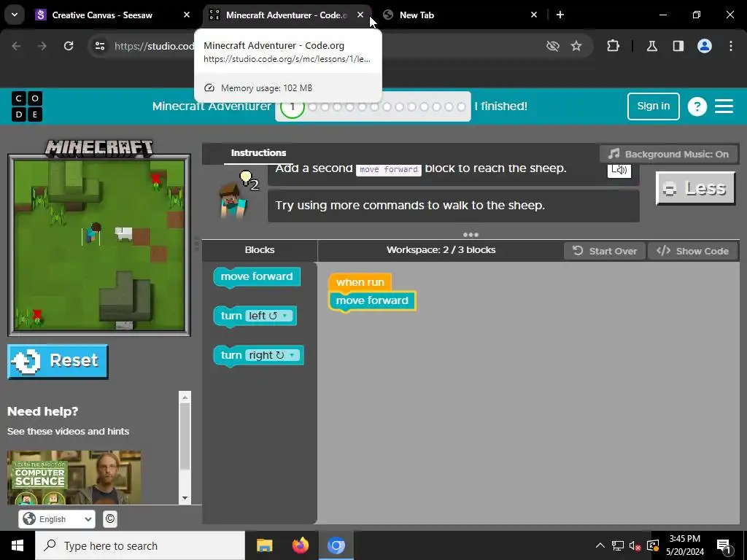Open the taskbar network icon

click(618, 545)
